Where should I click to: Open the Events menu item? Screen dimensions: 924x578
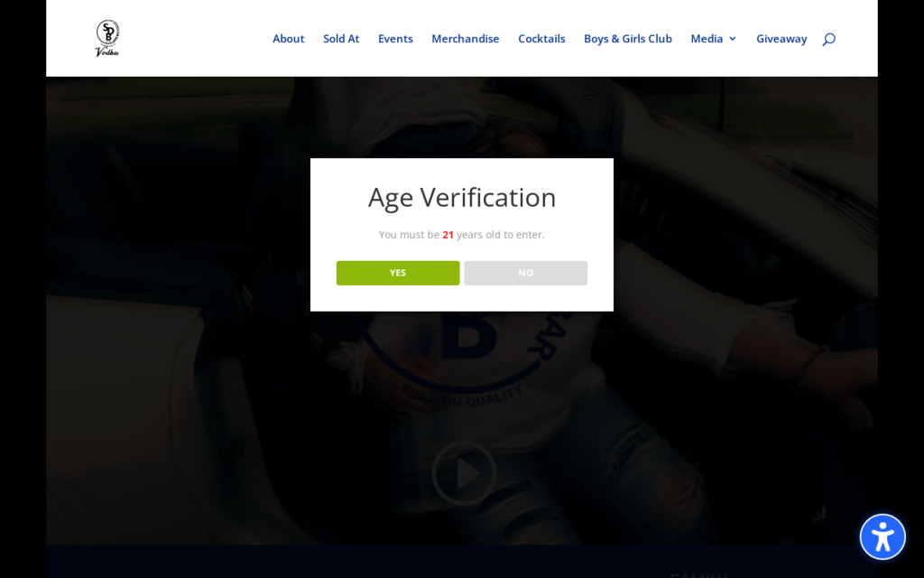click(395, 39)
